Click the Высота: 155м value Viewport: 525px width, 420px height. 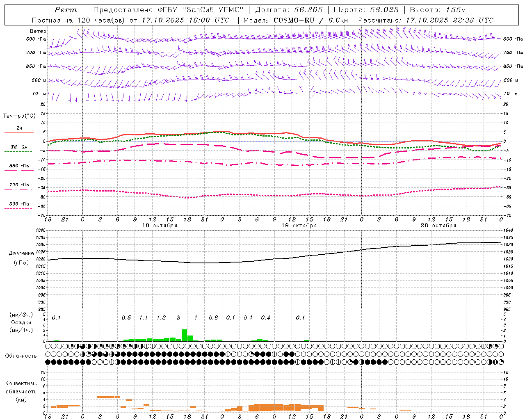(x=438, y=10)
